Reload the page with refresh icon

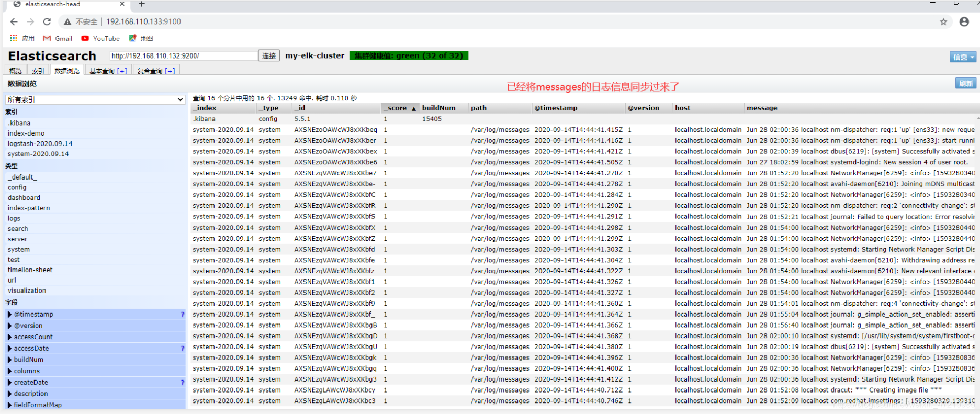pos(47,21)
